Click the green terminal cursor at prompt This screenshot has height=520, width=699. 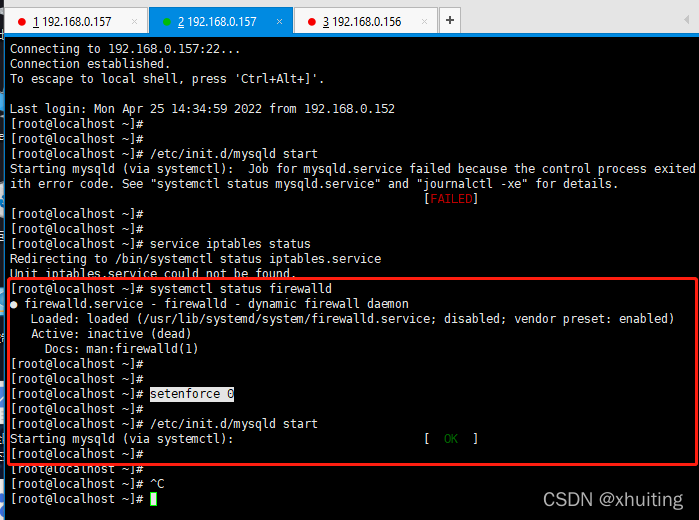point(153,499)
